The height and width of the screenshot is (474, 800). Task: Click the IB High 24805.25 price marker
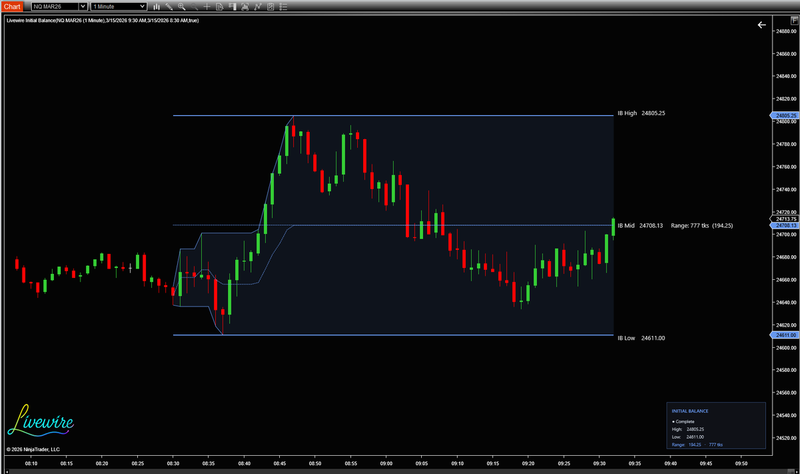(x=784, y=116)
